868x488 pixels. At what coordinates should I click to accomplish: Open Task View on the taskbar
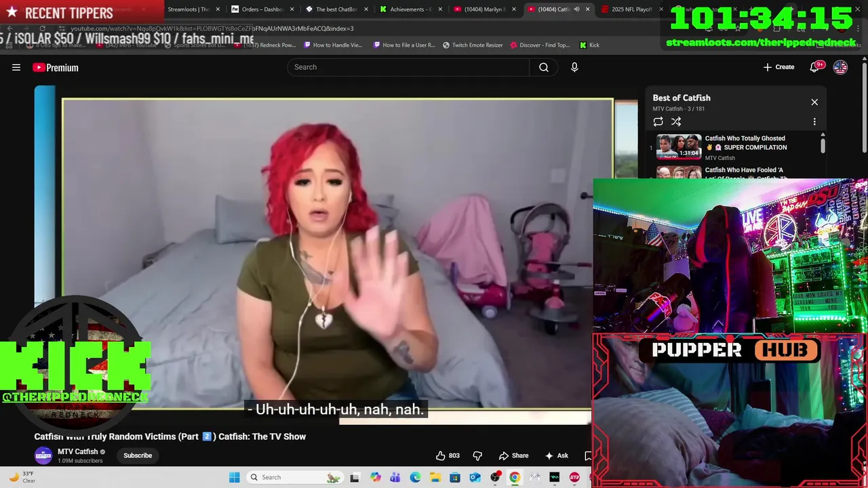point(355,477)
